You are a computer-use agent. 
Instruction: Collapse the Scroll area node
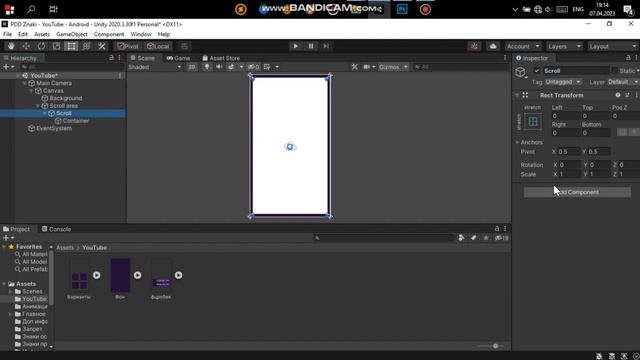[x=38, y=106]
